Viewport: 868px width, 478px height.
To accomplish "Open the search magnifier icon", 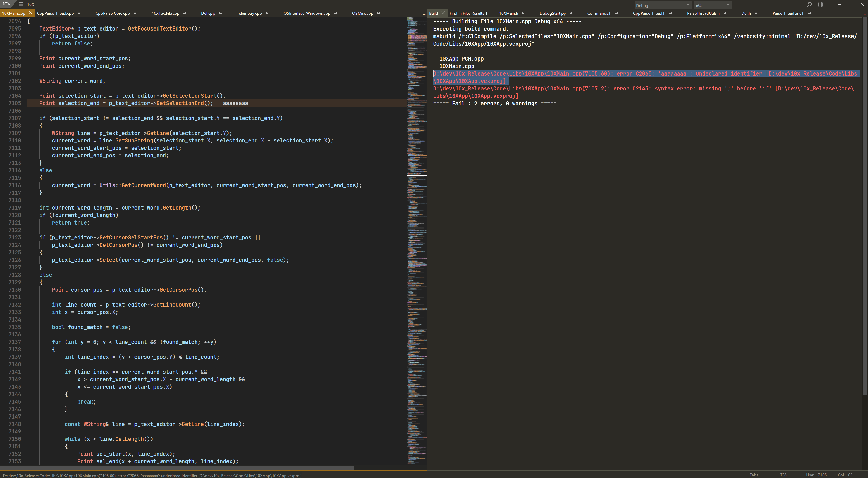I will coord(809,5).
